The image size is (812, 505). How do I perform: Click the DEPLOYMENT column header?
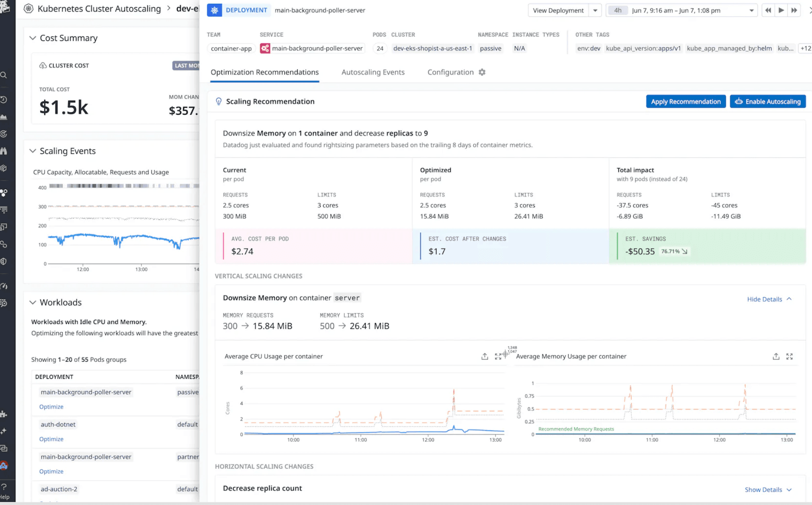click(x=54, y=377)
